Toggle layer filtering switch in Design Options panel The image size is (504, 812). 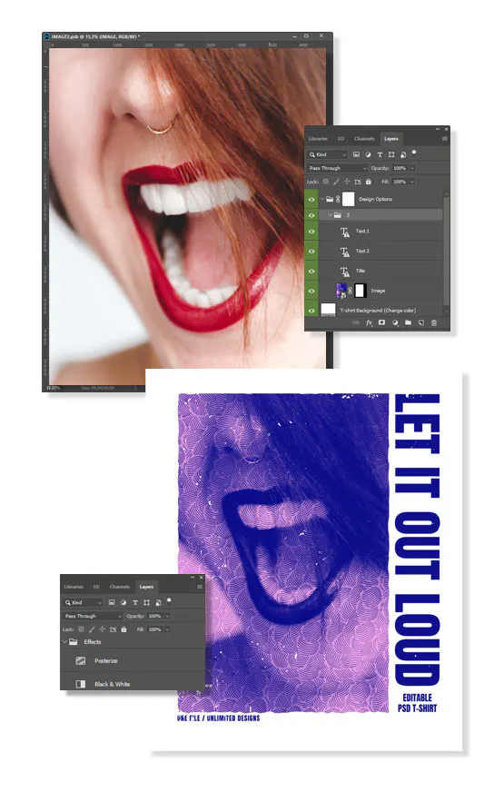[414, 153]
